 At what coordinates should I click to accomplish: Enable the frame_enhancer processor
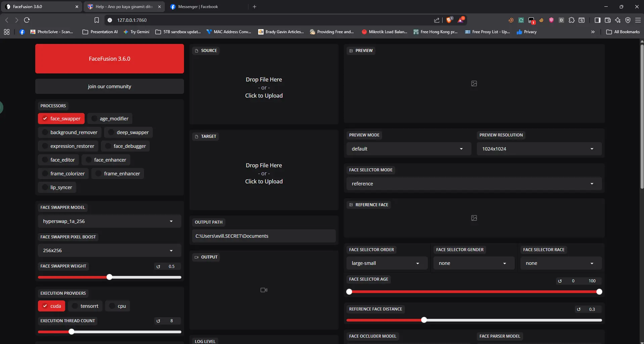click(118, 173)
